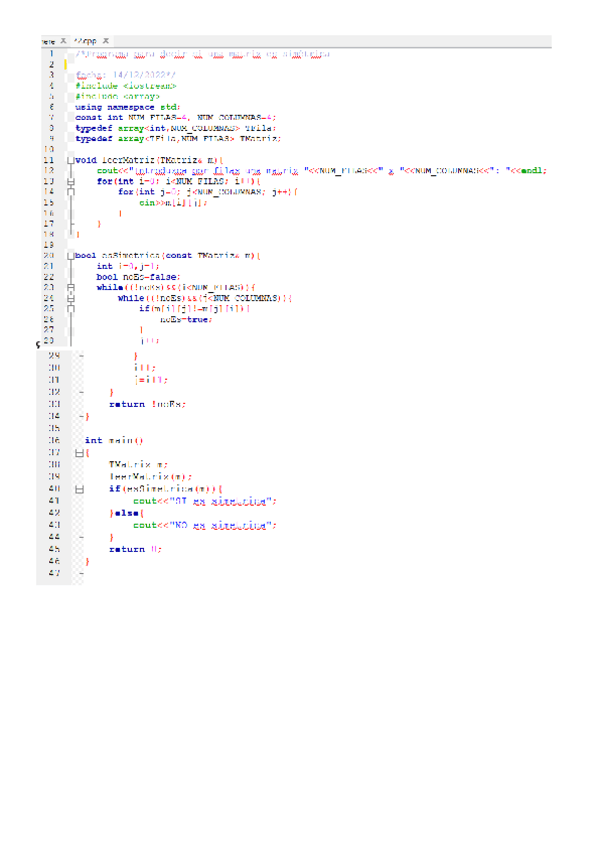The image size is (600, 848).
Task: Click the yellow change marker beside line 2
Action: (65, 64)
